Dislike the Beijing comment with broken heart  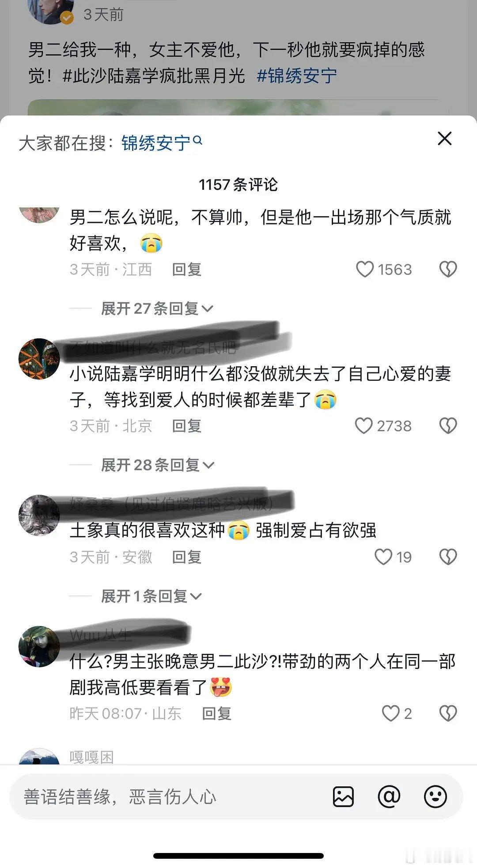point(448,426)
